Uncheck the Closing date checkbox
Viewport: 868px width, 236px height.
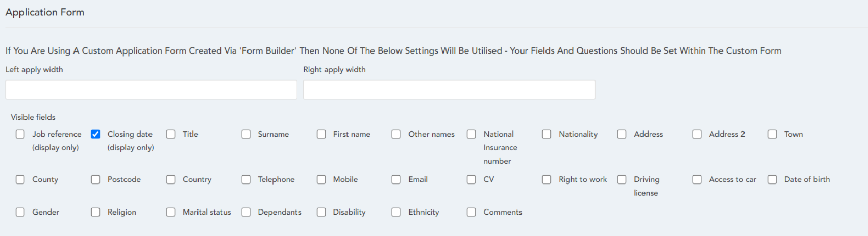coord(95,134)
